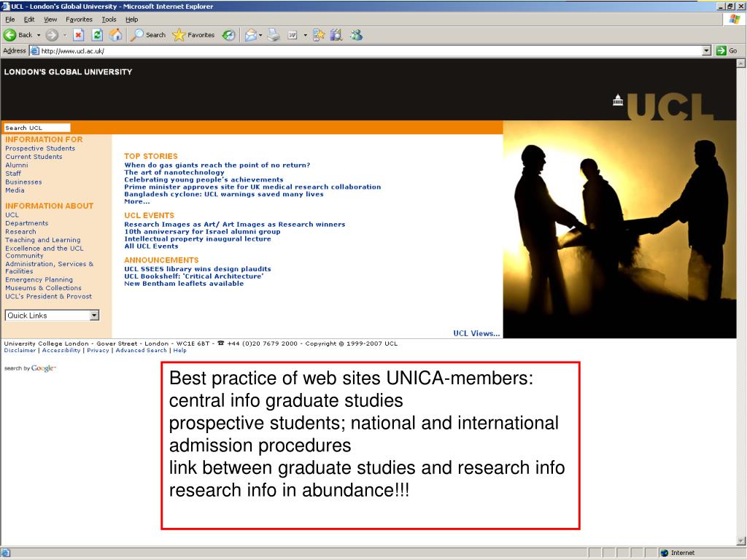Open Current Students link
Image resolution: width=747 pixels, height=560 pixels.
(x=34, y=157)
